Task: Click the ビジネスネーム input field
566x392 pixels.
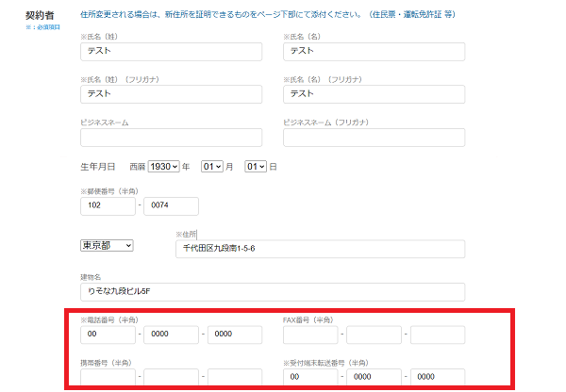Action: 171,138
